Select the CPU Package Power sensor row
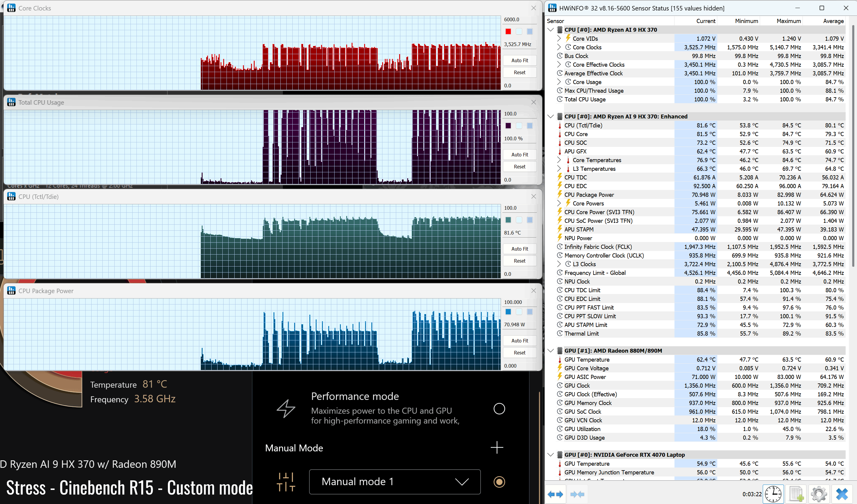Screen dimensions: 857x504 (695, 194)
